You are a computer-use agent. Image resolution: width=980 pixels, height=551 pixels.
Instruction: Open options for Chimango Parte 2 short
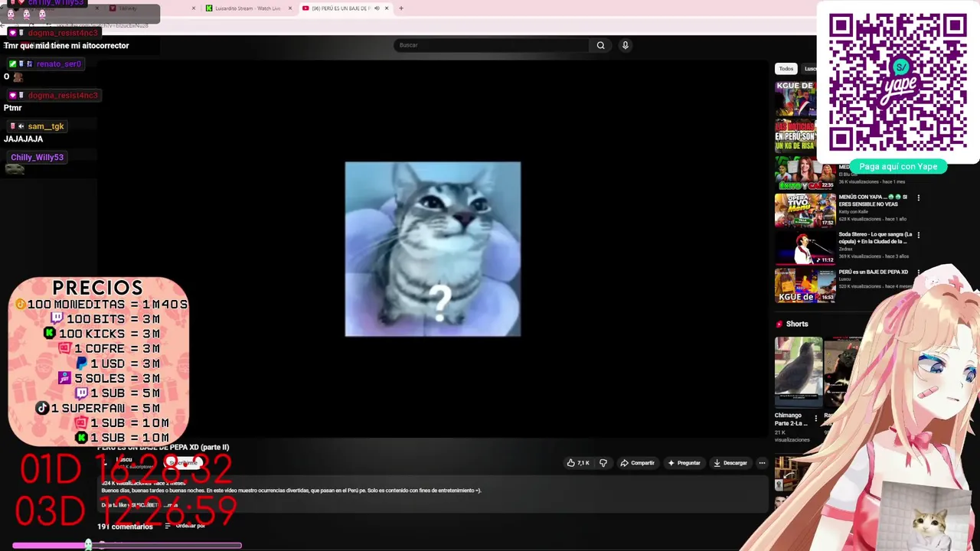pyautogui.click(x=815, y=419)
